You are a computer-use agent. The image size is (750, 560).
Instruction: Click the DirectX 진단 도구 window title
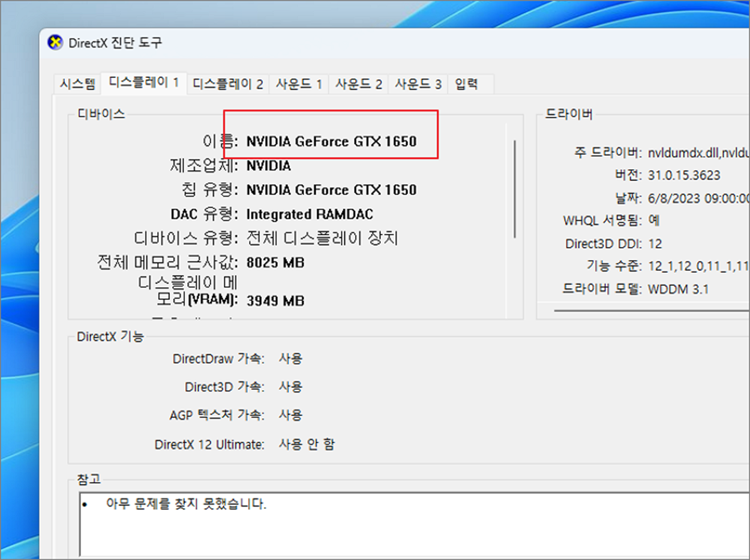(x=115, y=43)
